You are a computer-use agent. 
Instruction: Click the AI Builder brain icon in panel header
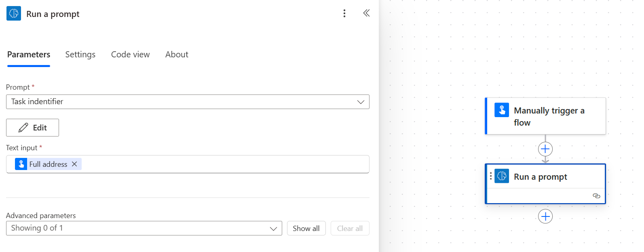[13, 13]
